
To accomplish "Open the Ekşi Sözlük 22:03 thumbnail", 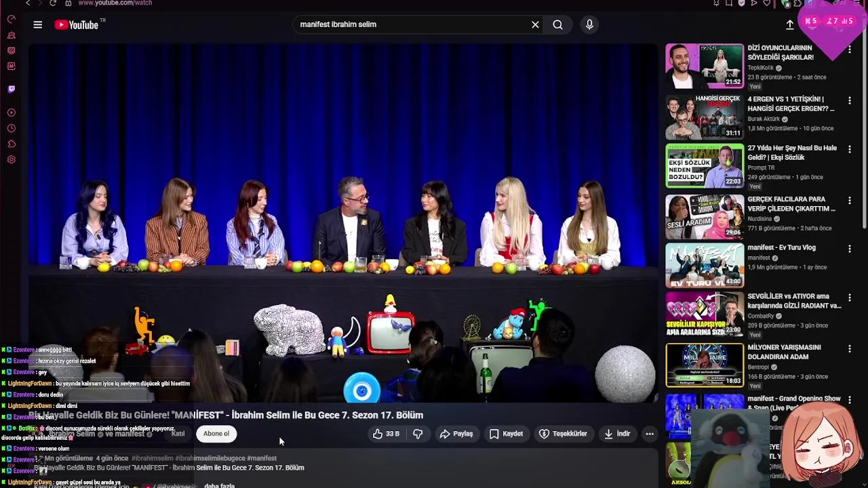I will point(705,166).
